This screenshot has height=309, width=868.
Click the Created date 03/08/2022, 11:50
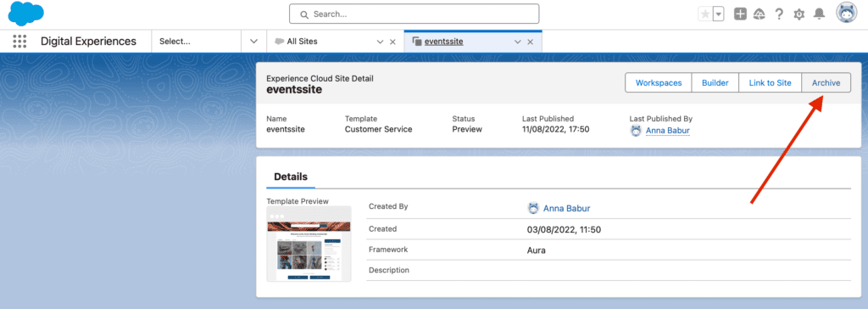(564, 230)
